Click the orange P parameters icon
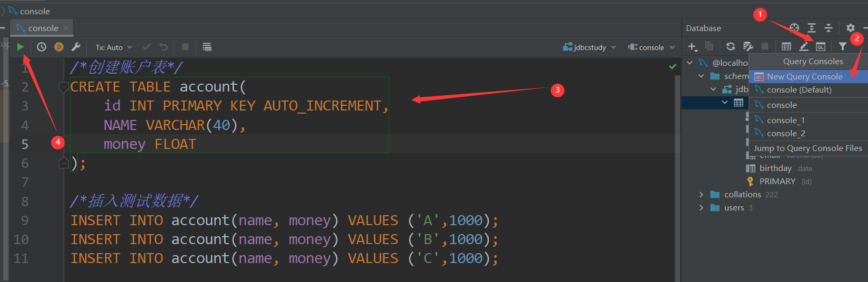Viewport: 868px width, 282px height. pyautogui.click(x=59, y=47)
